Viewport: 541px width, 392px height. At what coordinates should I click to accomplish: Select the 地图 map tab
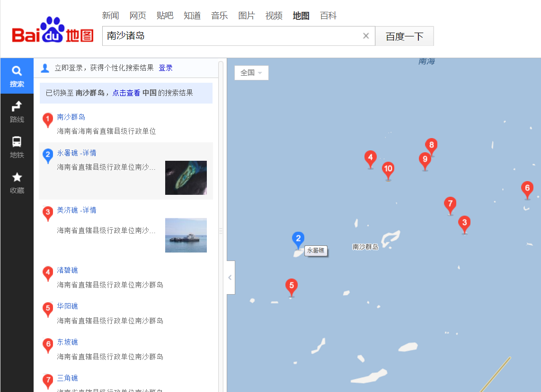click(x=301, y=16)
